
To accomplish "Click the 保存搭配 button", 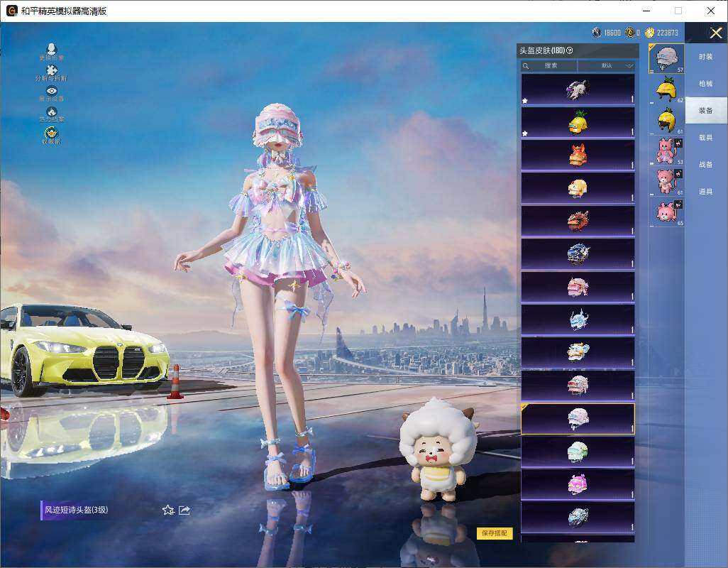I will pyautogui.click(x=495, y=533).
